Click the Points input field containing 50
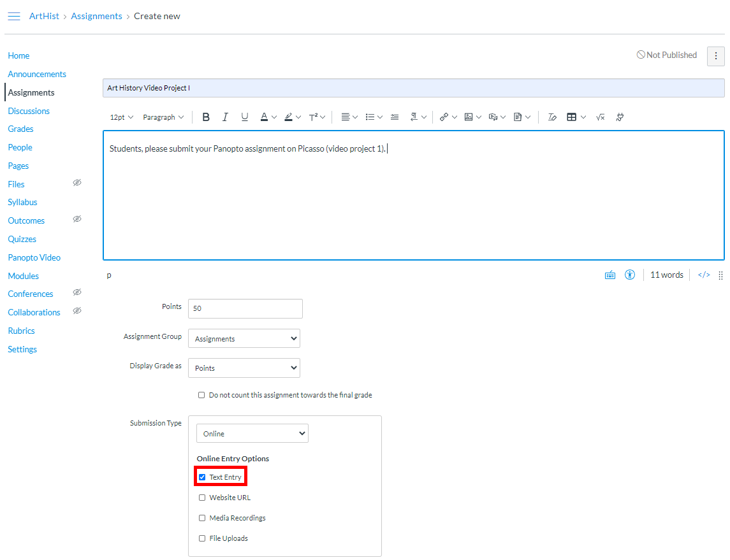Viewport: 730px width, 560px height. pos(245,308)
